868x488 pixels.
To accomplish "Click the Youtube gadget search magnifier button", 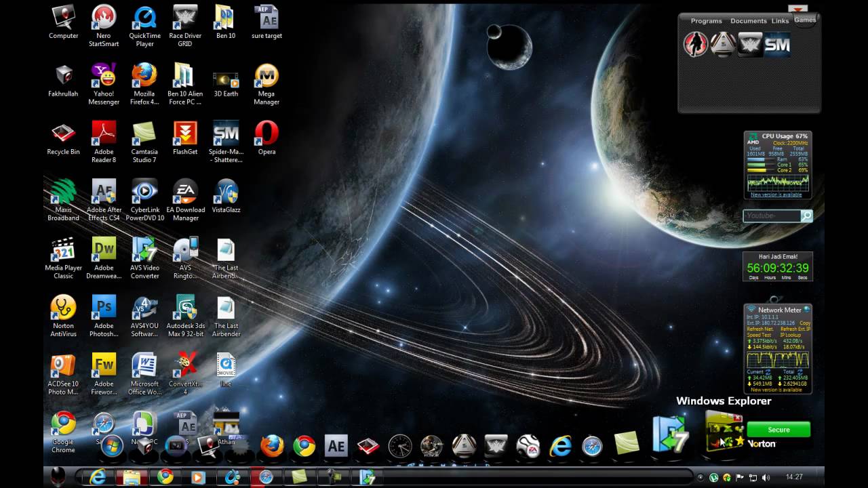I will pos(806,216).
